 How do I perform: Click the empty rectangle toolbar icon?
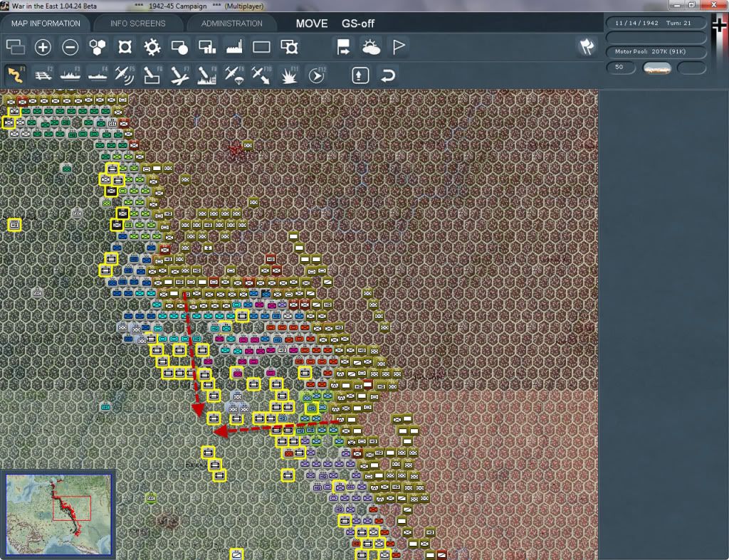point(261,47)
